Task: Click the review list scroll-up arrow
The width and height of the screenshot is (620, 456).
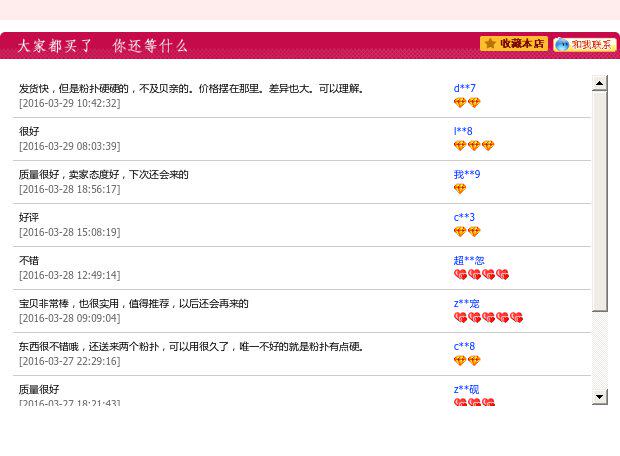Action: pos(600,84)
